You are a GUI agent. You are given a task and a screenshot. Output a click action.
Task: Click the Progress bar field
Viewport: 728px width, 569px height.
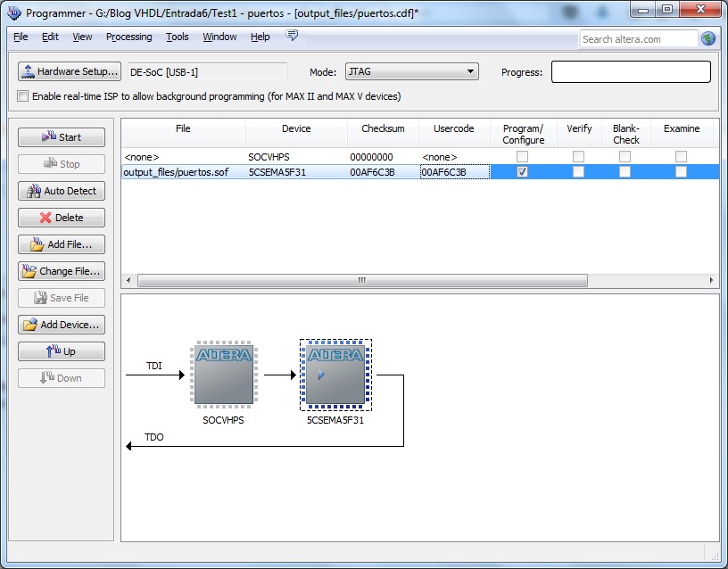(x=631, y=71)
